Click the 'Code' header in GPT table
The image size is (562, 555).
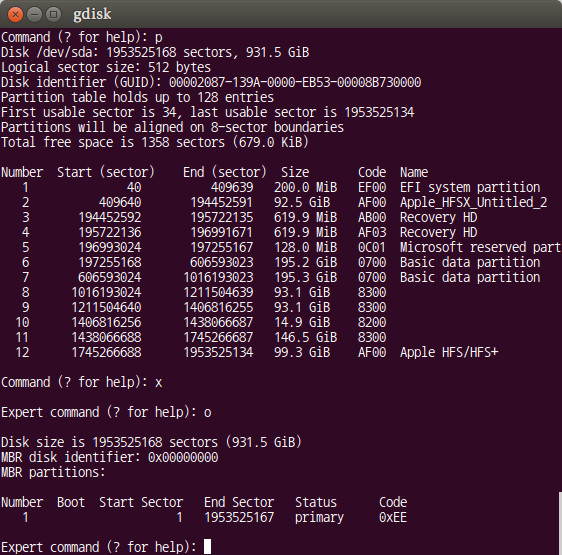pos(372,172)
